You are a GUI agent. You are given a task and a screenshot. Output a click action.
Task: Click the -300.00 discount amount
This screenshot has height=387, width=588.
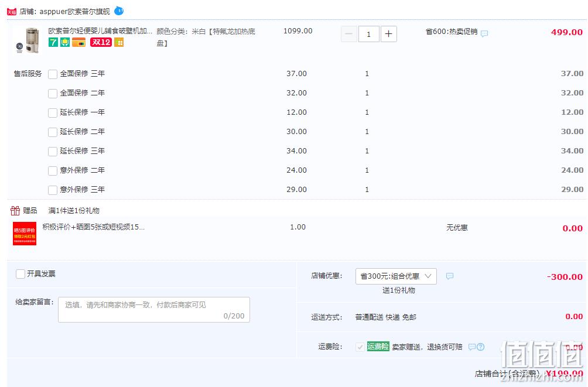pyautogui.click(x=565, y=277)
